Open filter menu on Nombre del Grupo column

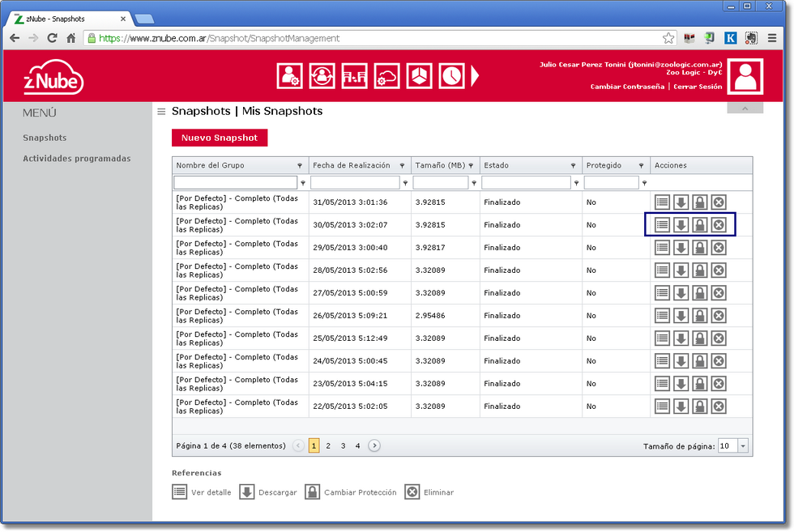point(300,165)
